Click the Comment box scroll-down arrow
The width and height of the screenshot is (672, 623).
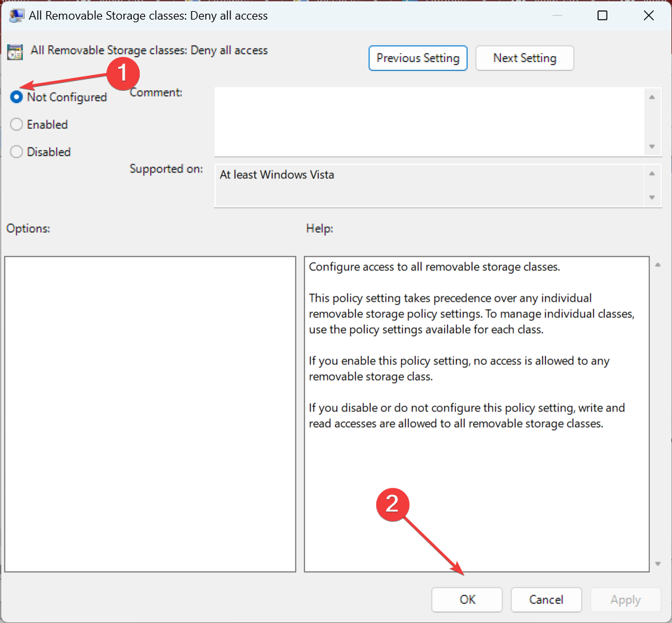click(652, 146)
